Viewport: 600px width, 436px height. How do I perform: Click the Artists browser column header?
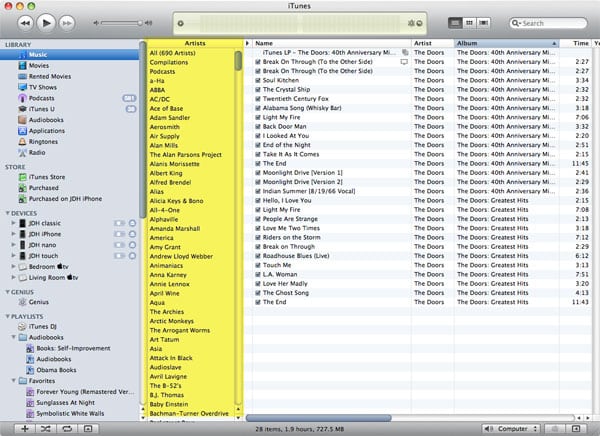(195, 43)
